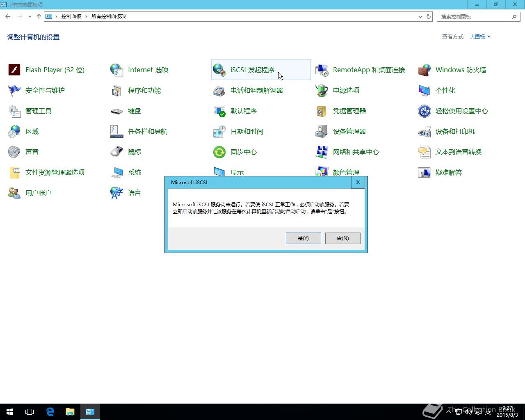Open File Explorer from taskbar

(70, 412)
